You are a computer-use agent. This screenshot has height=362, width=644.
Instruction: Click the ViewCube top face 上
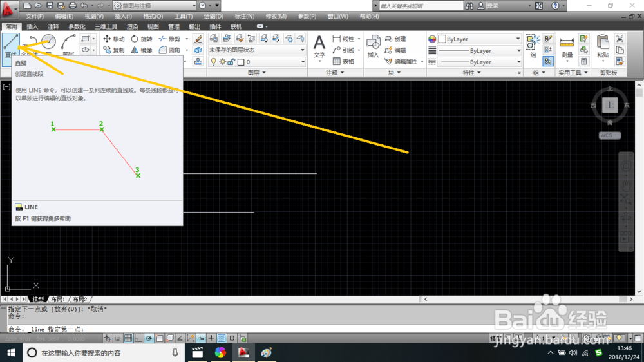pos(610,105)
